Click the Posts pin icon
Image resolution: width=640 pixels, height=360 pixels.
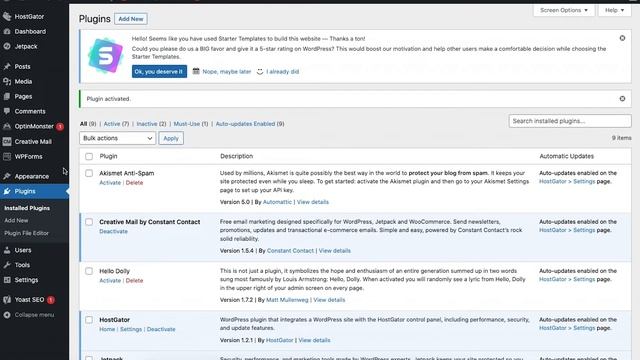click(x=7, y=66)
